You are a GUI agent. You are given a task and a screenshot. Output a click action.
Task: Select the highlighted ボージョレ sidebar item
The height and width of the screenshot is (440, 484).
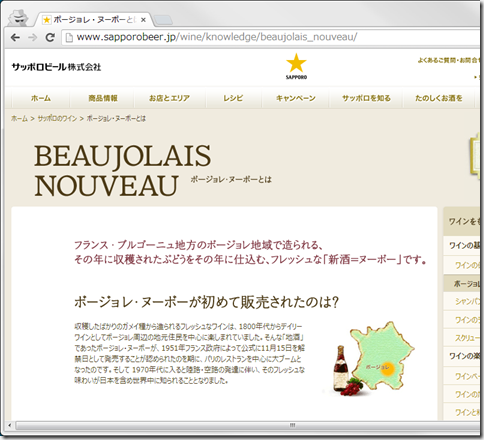462,284
